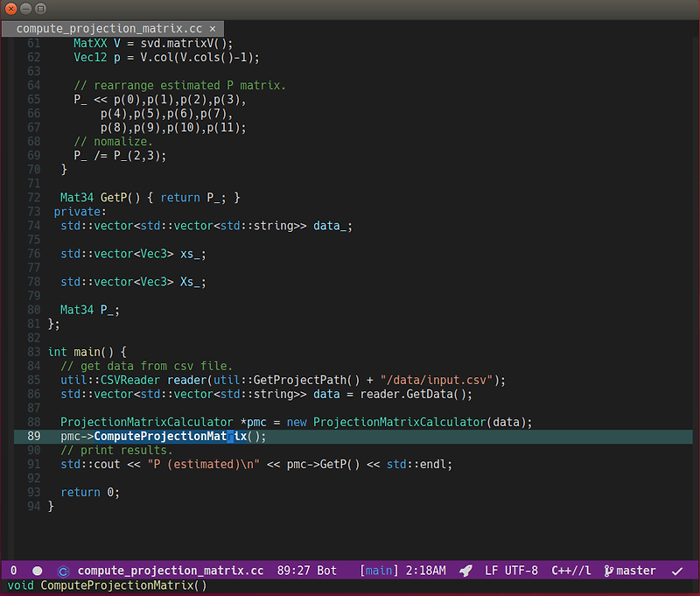Click the minimize icon in the titlebar
700x596 pixels.
pyautogui.click(x=24, y=9)
